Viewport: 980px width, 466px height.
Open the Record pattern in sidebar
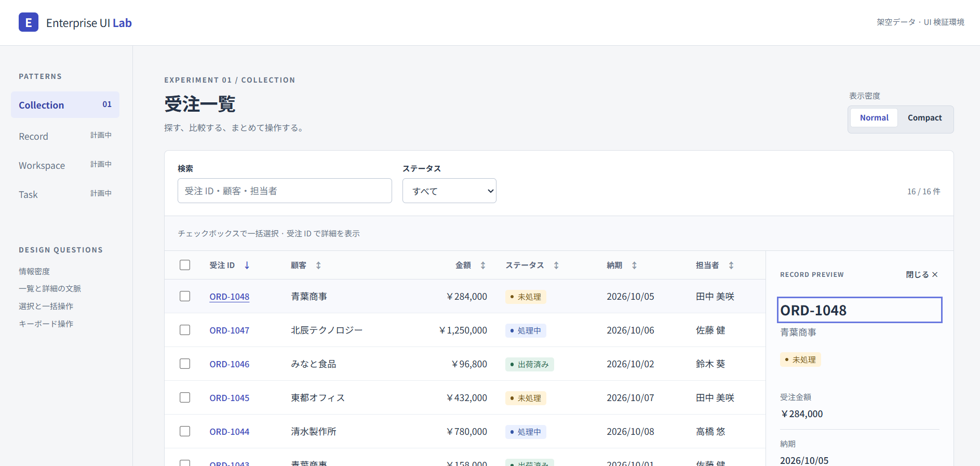pyautogui.click(x=65, y=136)
